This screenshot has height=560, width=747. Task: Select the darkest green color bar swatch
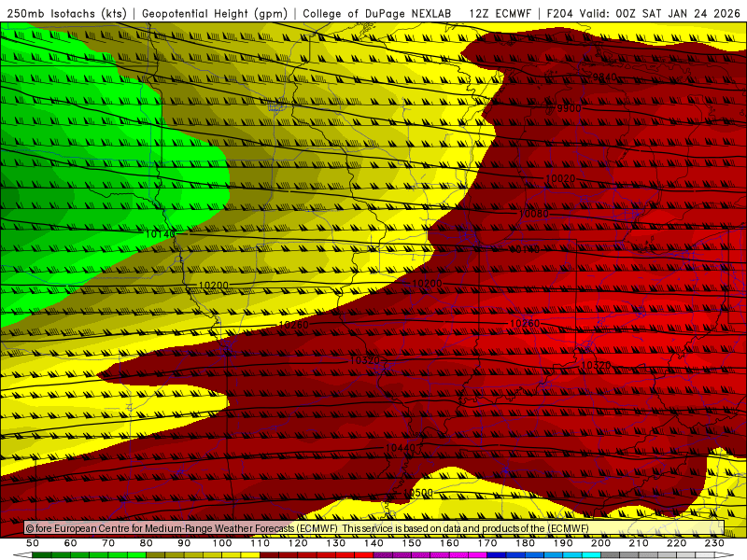[x=42, y=555]
